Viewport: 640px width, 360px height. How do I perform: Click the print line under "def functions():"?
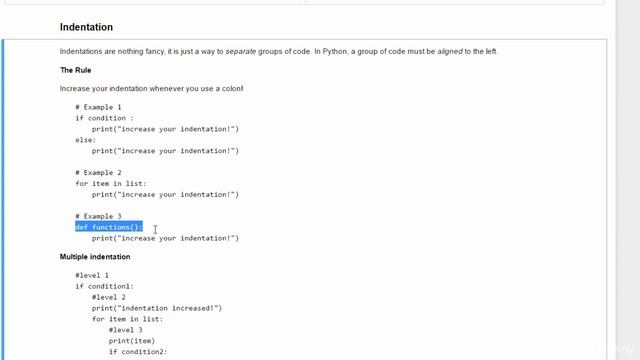[x=165, y=238]
